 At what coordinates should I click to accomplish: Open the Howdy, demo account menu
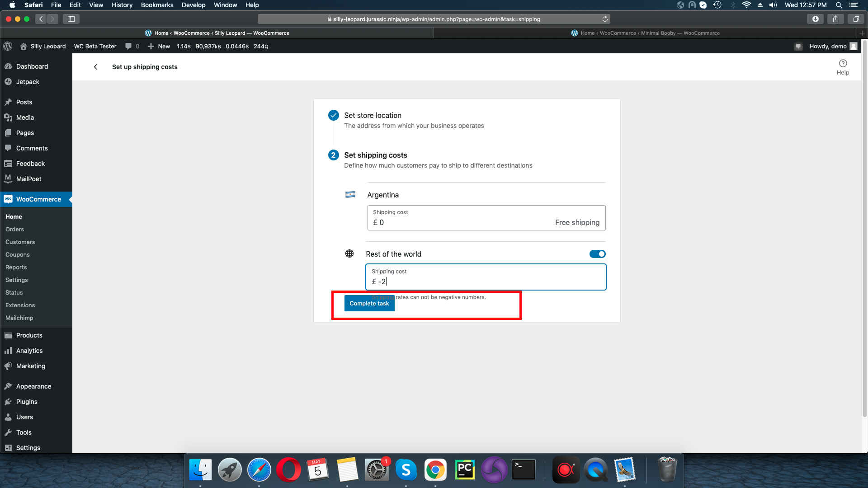click(x=833, y=46)
